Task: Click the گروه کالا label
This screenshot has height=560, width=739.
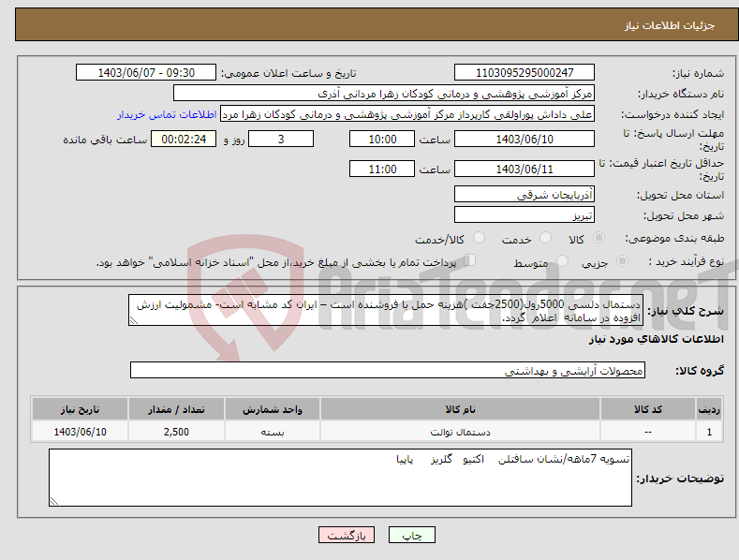Action: (x=700, y=371)
